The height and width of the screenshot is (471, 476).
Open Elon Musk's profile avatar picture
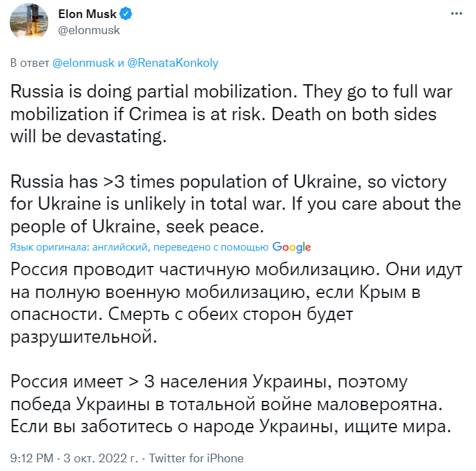pos(29,21)
